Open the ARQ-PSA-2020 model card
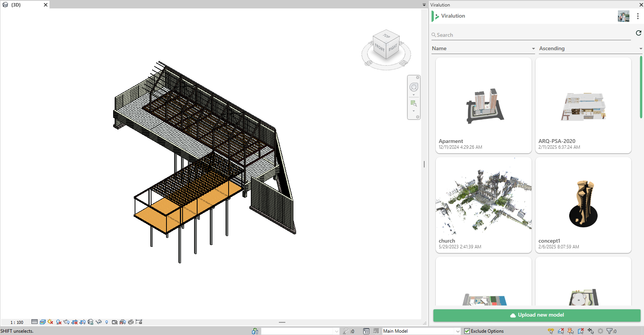The height and width of the screenshot is (335, 644). pos(583,105)
